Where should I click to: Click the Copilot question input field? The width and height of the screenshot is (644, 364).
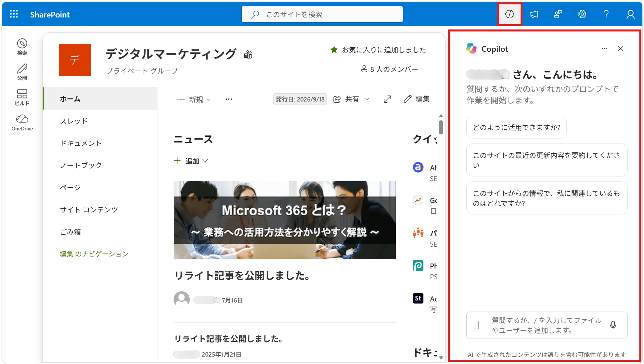[547, 325]
